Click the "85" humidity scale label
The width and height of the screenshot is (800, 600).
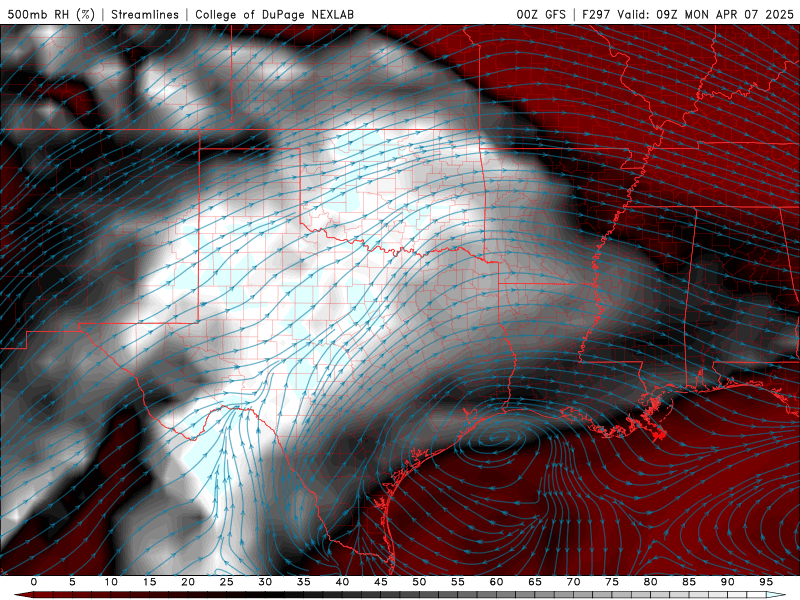689,582
